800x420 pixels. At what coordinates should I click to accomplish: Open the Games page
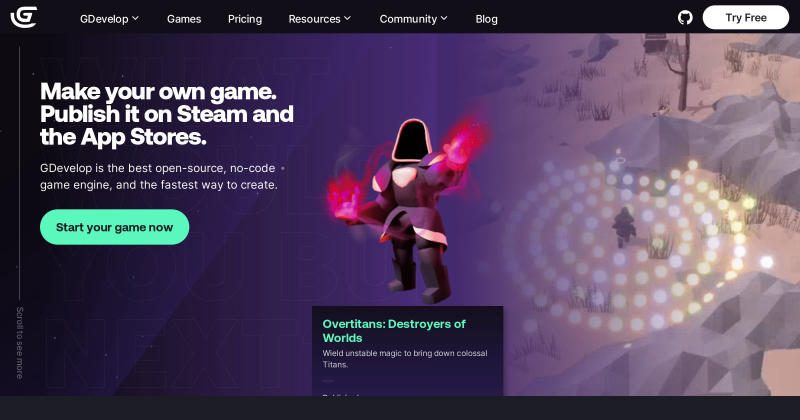[x=184, y=19]
